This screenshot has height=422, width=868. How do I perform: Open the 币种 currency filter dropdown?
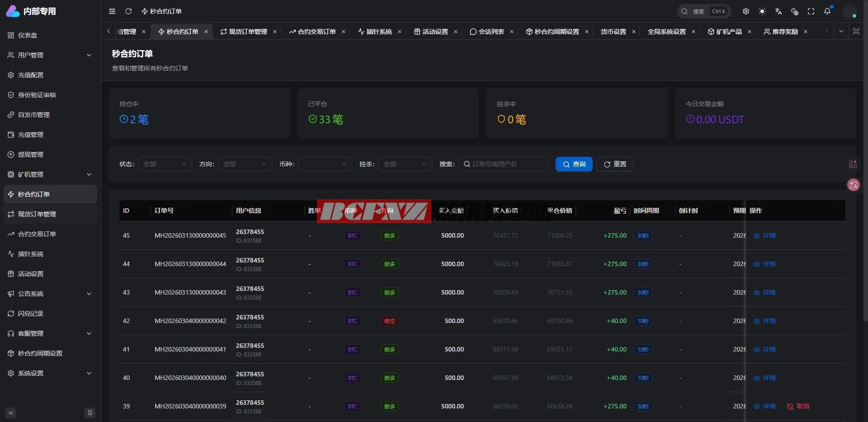325,164
